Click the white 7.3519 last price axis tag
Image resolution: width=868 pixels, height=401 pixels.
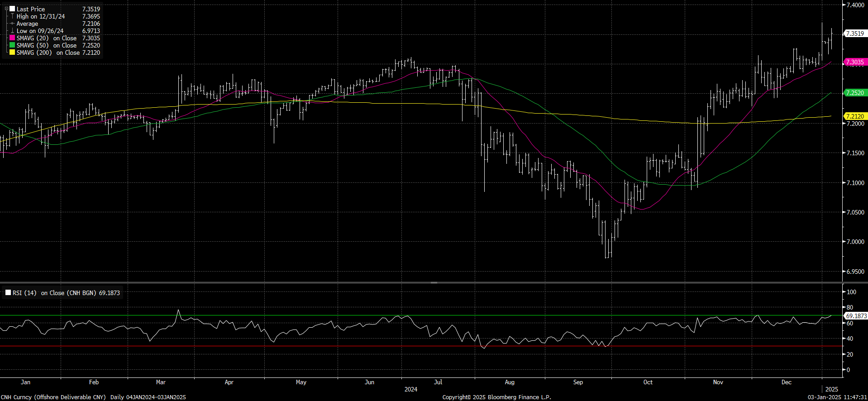coord(855,33)
